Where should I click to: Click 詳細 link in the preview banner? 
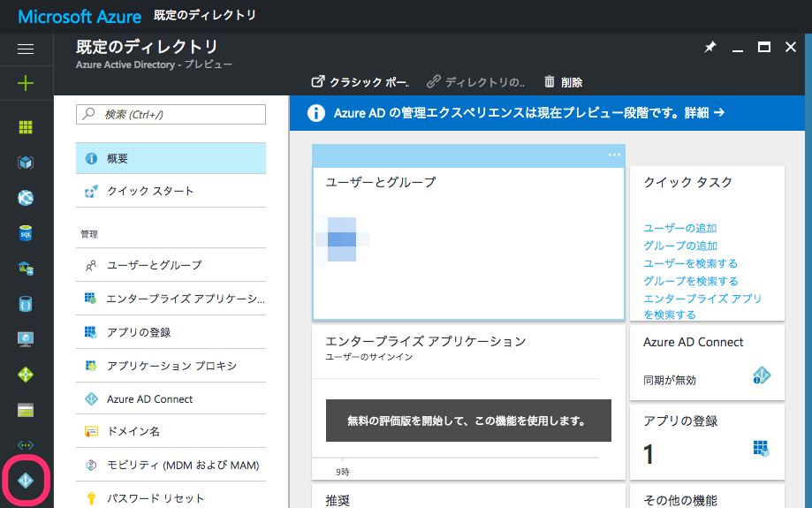point(704,113)
